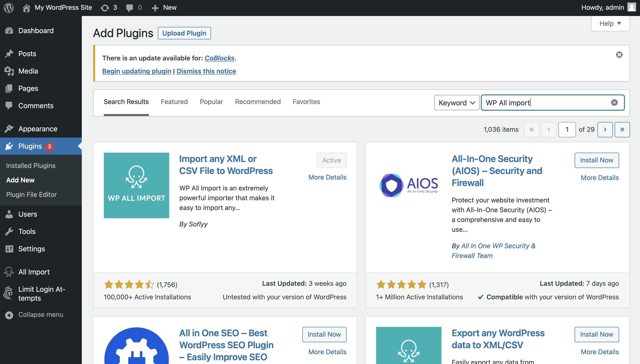Click Begin updating plugin
640x364 pixels.
[x=137, y=71]
